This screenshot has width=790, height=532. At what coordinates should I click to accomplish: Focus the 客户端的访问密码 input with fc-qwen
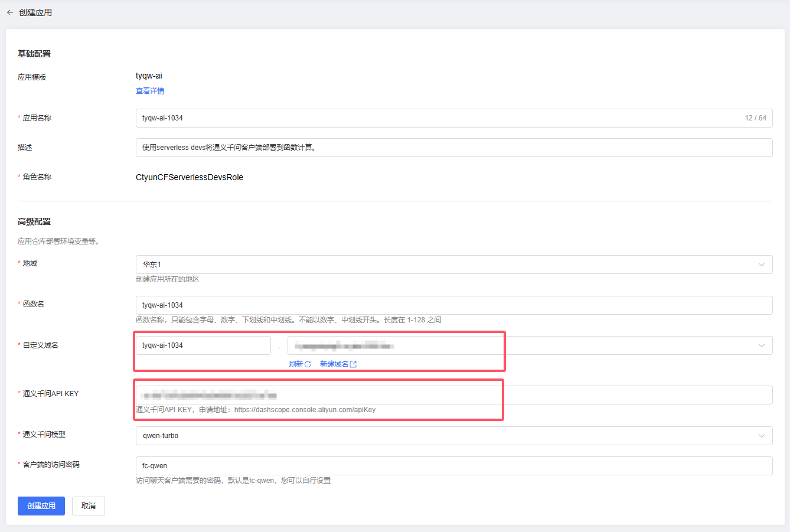[x=454, y=466]
